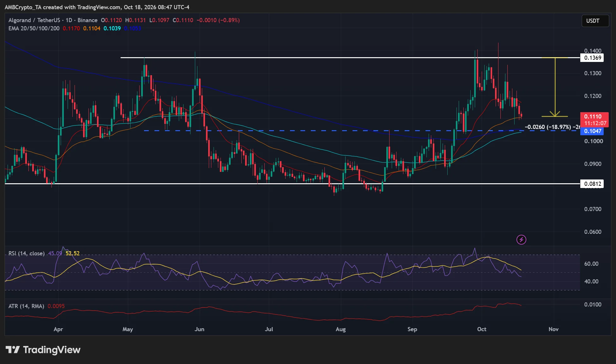
Task: Click the red EMA 20 value 0.1170
Action: 71,28
